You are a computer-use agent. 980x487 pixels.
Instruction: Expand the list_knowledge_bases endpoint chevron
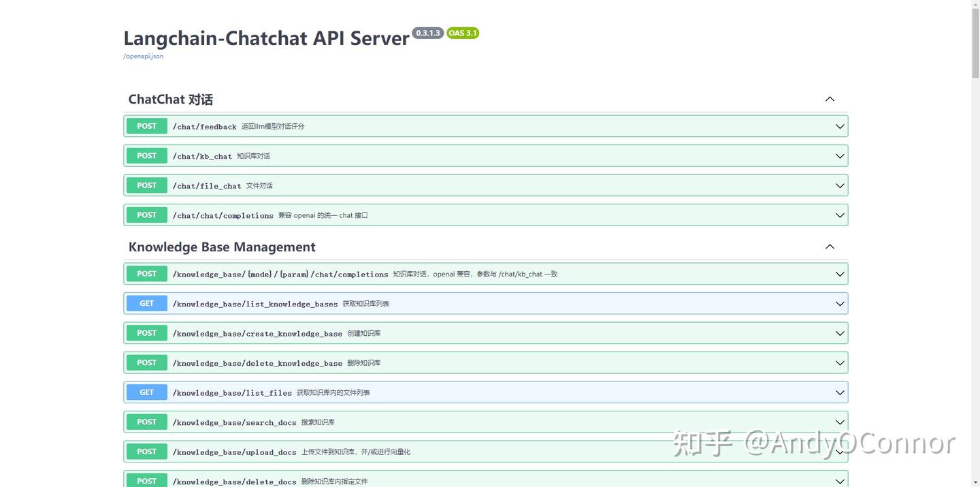click(x=840, y=304)
